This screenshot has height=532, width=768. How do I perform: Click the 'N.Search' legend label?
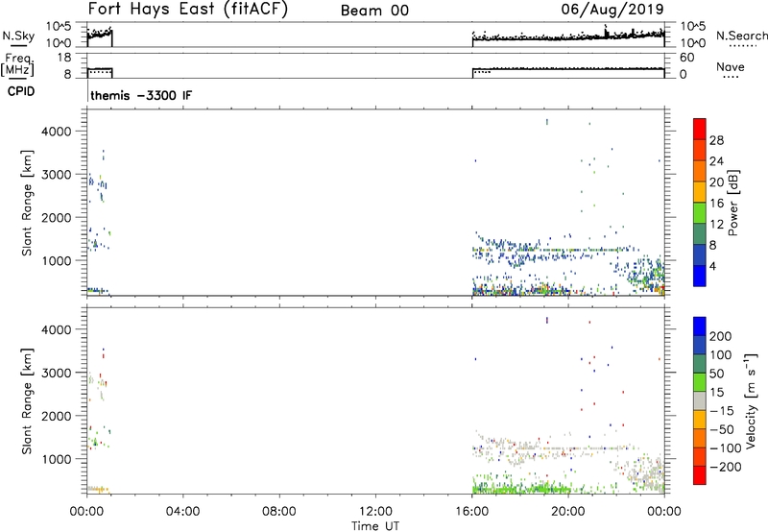[x=741, y=36]
